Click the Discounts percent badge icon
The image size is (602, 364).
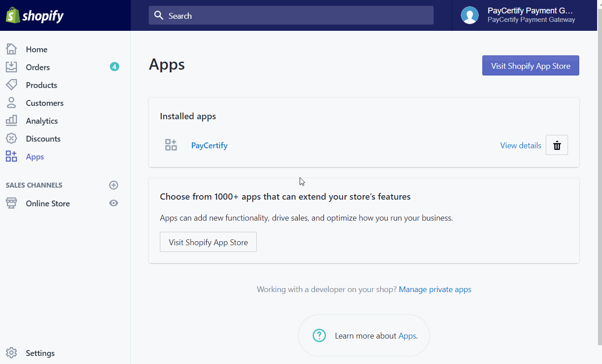tap(11, 138)
